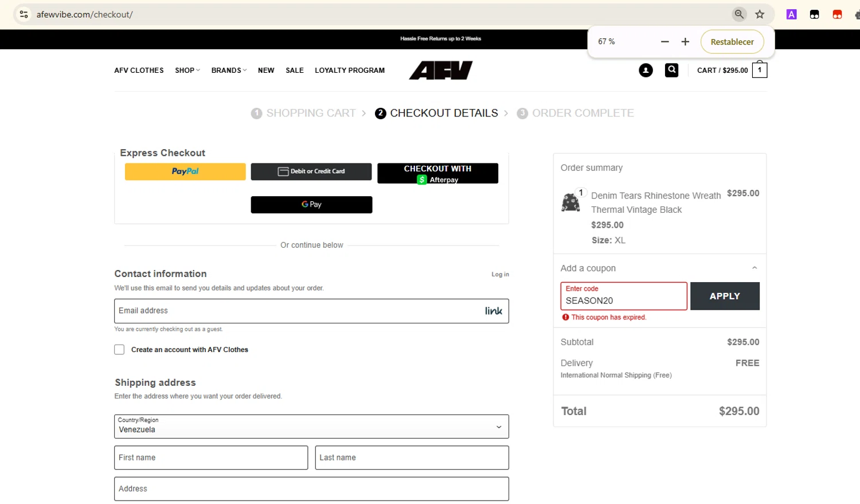Screen dimensions: 860x504
Task: Click the coupon code field with SEASON20
Action: pos(624,296)
